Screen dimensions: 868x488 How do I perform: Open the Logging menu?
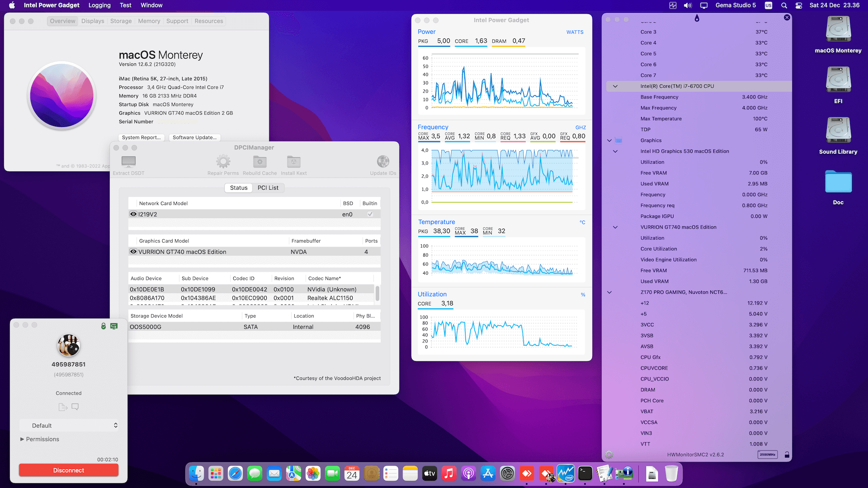pyautogui.click(x=99, y=5)
